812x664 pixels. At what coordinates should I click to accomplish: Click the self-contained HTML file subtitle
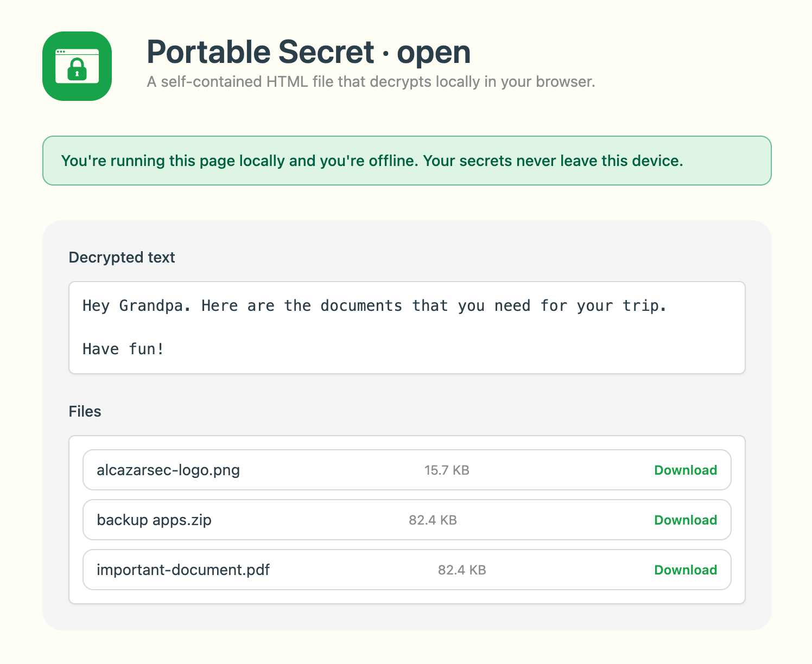pos(371,82)
